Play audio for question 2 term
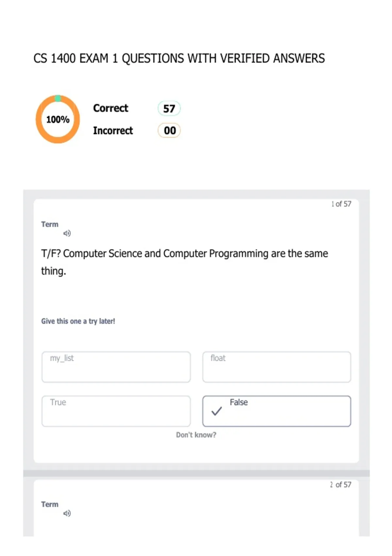The height and width of the screenshot is (556, 392). pyautogui.click(x=67, y=513)
